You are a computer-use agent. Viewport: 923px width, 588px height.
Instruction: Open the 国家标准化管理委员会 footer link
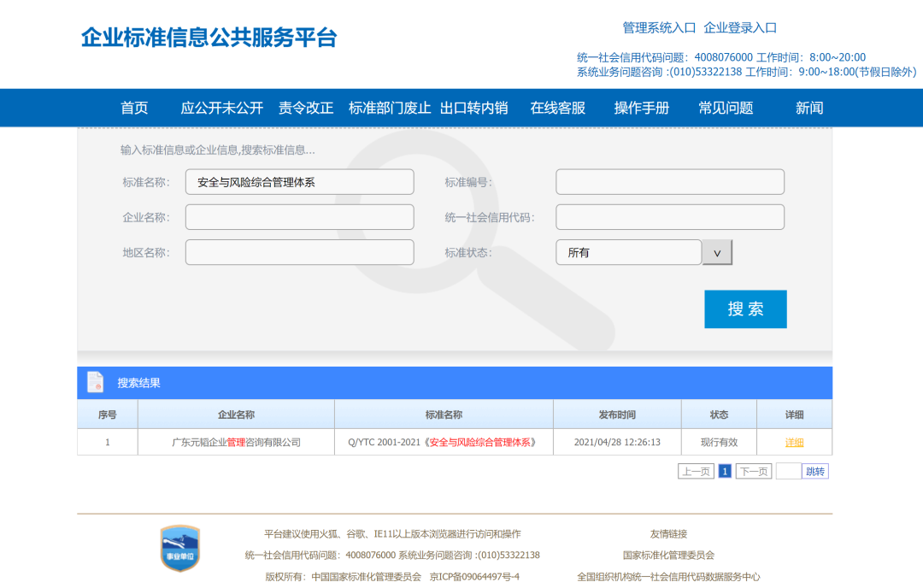click(x=668, y=555)
